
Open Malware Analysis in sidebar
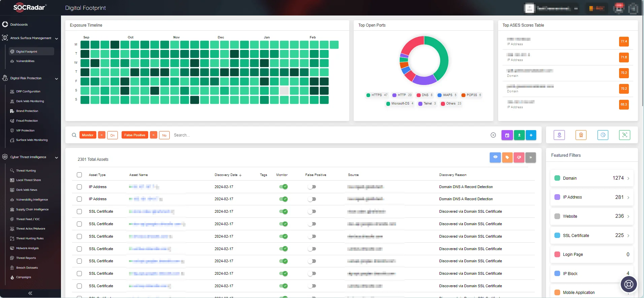click(27, 248)
